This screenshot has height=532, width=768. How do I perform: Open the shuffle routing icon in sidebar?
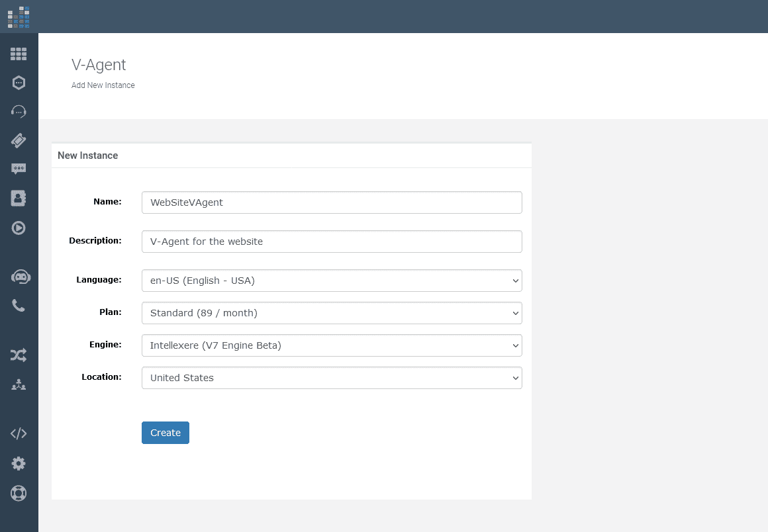(x=19, y=355)
